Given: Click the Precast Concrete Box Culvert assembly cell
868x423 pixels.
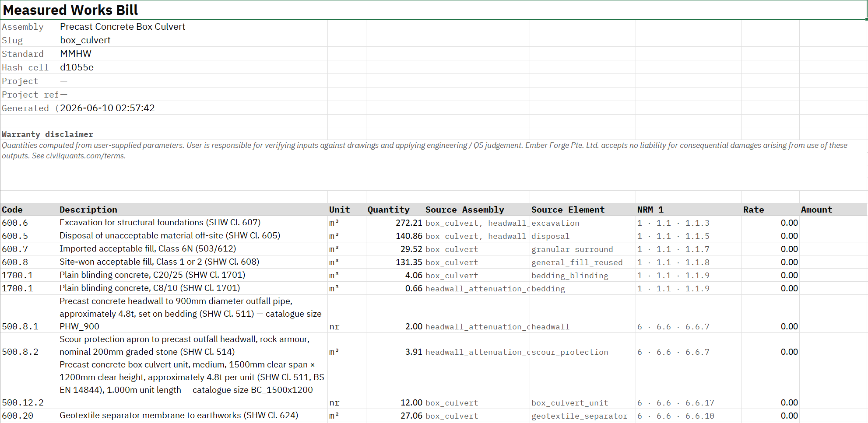Looking at the screenshot, I should tap(193, 27).
